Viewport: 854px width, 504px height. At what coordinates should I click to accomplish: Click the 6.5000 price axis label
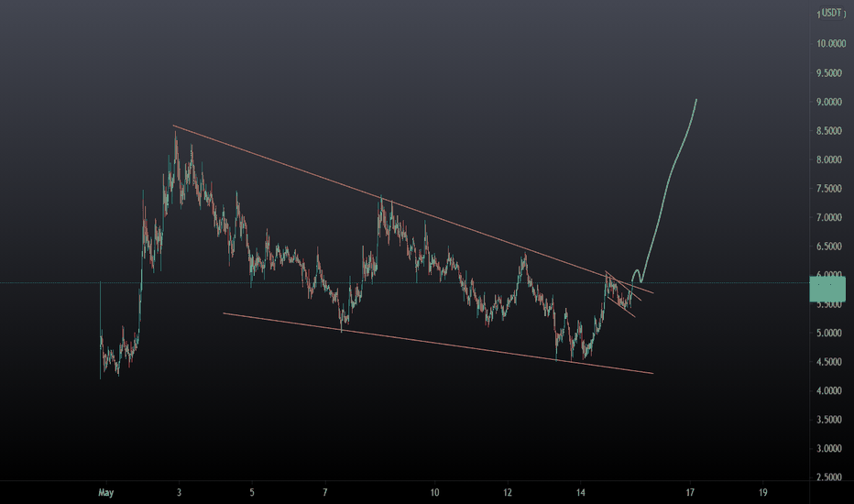[828, 247]
